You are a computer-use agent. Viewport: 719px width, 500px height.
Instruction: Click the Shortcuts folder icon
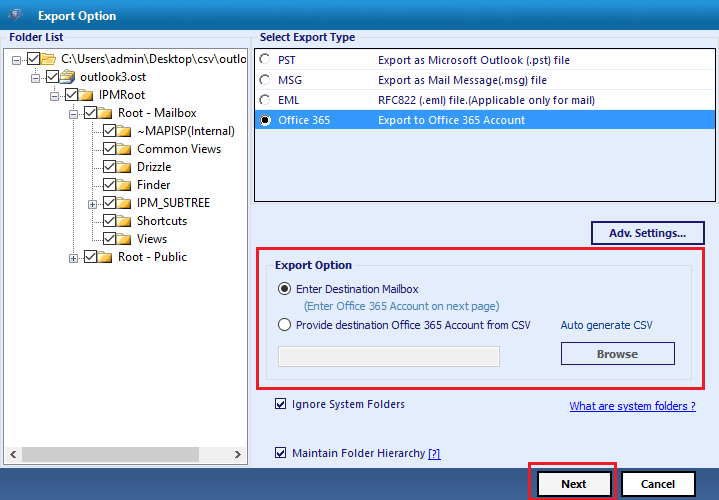click(124, 221)
